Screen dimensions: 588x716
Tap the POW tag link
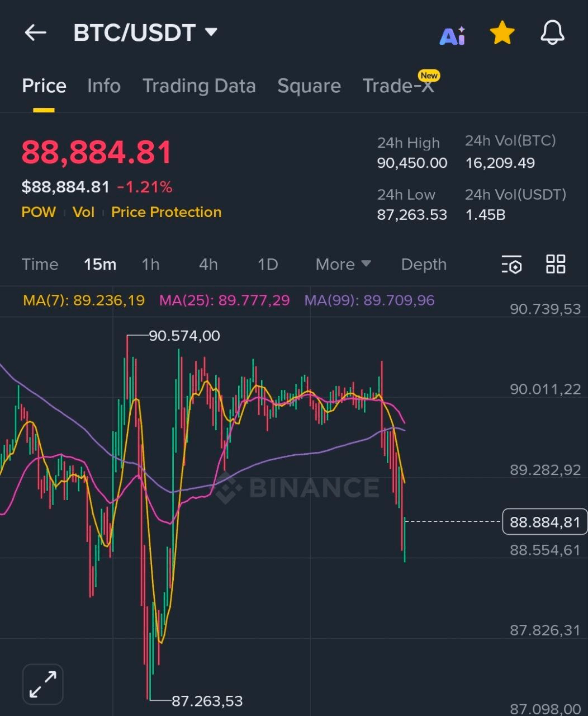coord(39,213)
